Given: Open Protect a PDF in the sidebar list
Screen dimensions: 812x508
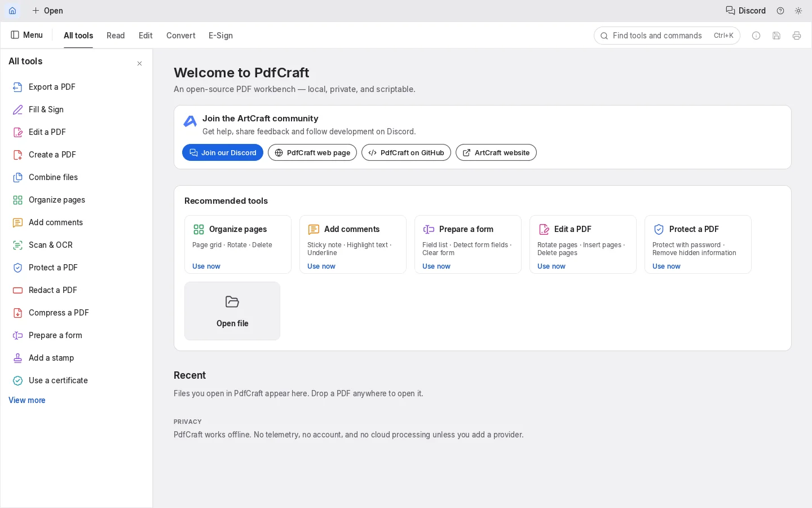Looking at the screenshot, I should coord(76,268).
